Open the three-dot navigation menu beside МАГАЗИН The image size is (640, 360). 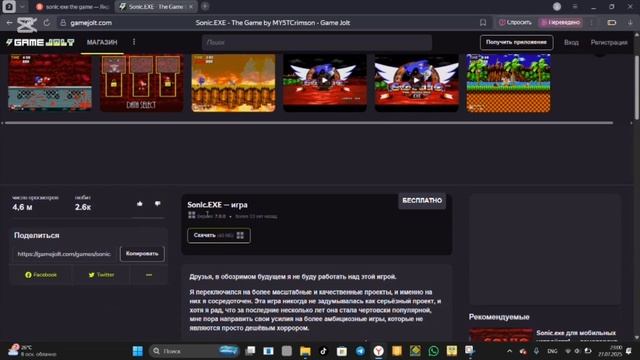pos(134,42)
